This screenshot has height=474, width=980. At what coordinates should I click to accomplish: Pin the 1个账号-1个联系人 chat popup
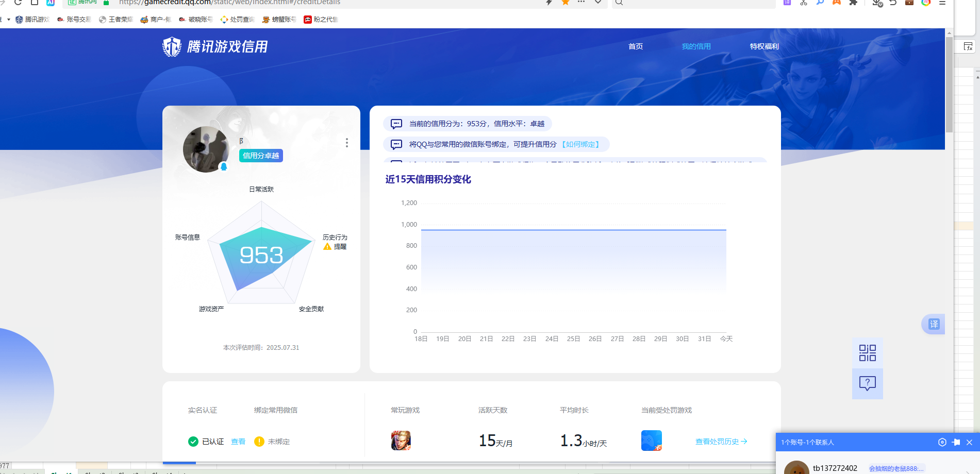[x=956, y=442]
